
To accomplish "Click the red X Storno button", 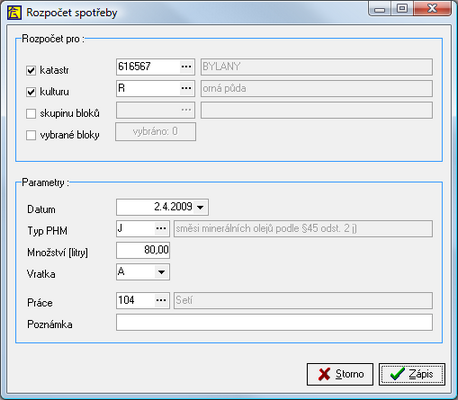I will [340, 374].
